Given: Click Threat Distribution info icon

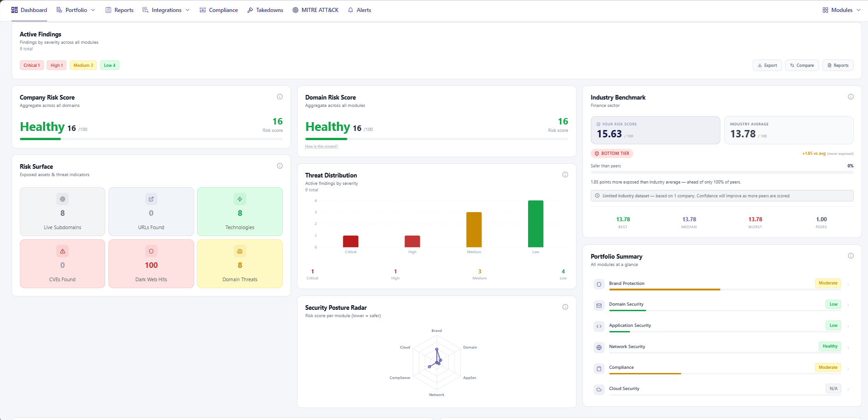Looking at the screenshot, I should point(565,175).
